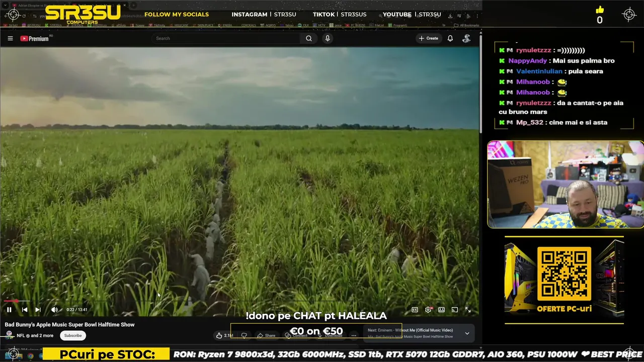This screenshot has width=644, height=362.
Task: Expand the Next: Eminem playlist panel
Action: coord(467,333)
